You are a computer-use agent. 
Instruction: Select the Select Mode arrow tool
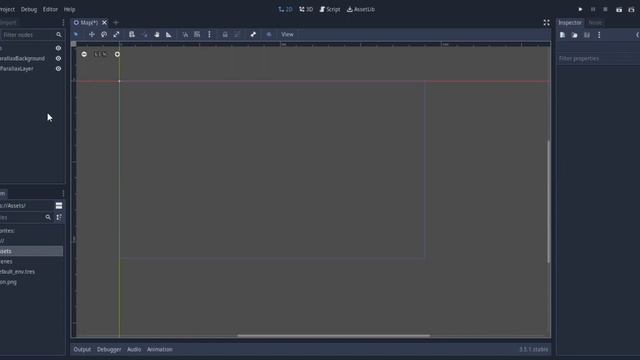tap(76, 35)
